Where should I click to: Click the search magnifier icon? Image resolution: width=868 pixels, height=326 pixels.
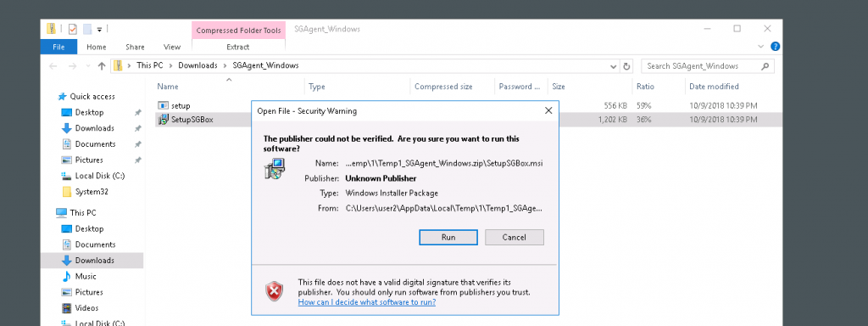[x=765, y=66]
